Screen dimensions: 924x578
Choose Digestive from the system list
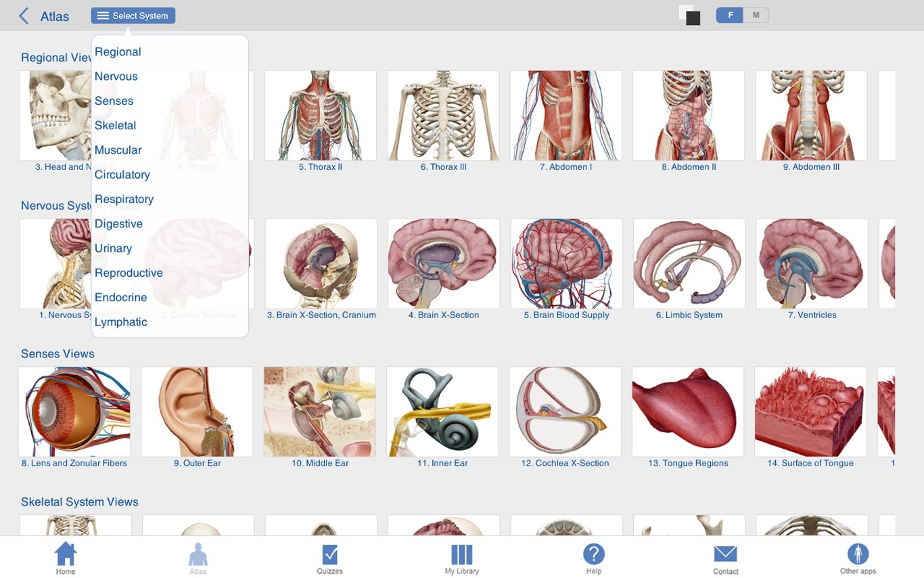tap(119, 223)
